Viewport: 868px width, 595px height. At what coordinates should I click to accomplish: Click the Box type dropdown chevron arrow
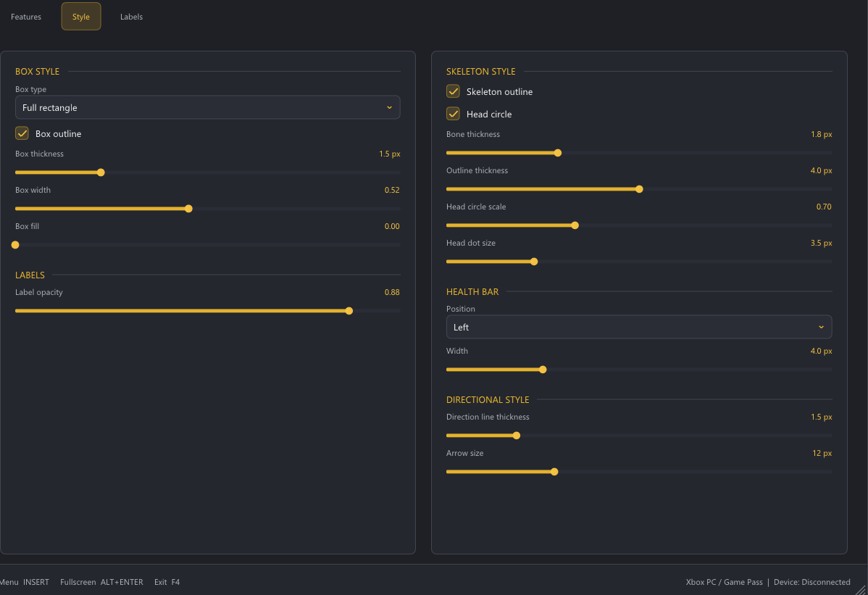point(389,107)
